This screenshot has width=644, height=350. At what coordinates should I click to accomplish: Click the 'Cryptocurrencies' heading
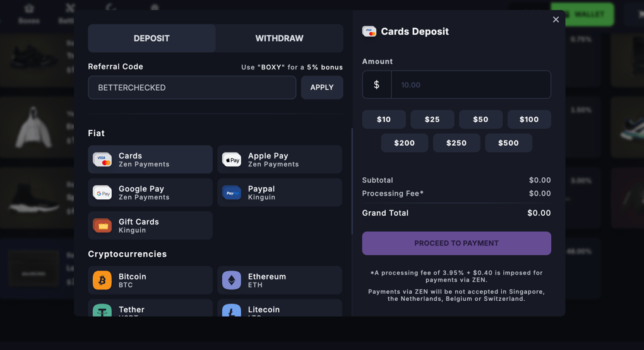click(x=128, y=254)
